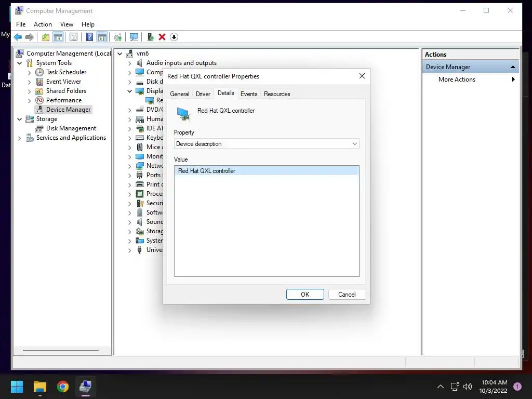The width and height of the screenshot is (532, 399).
Task: Switch to the Driver tab
Action: (203, 94)
